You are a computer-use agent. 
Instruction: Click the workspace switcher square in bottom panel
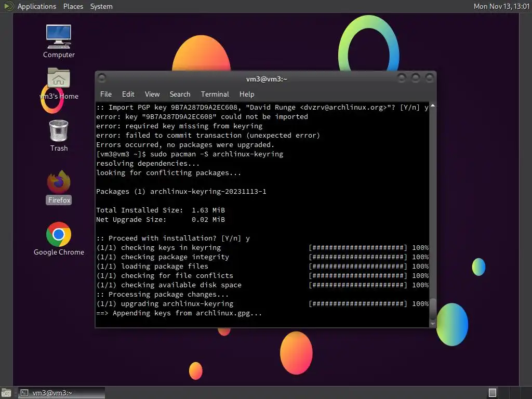coord(493,393)
